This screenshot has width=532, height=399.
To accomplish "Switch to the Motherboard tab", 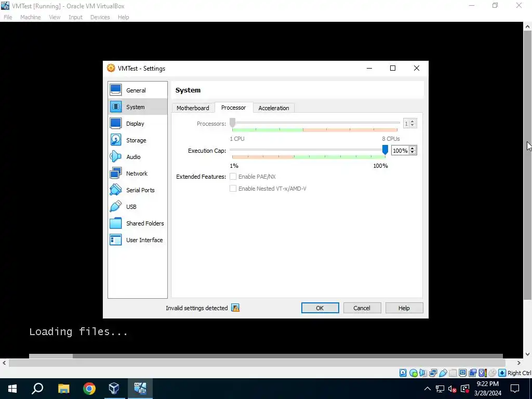I will [x=193, y=108].
